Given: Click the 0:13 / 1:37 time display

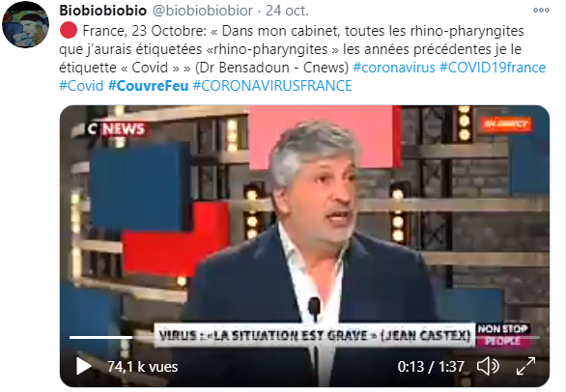Looking at the screenshot, I should 431,367.
